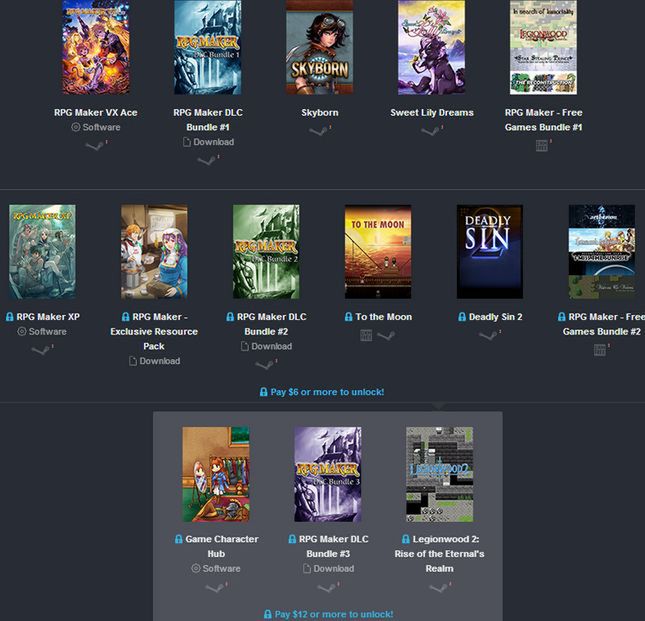Click the Steam icon under Legionwood 2
The image size is (645, 621).
tap(439, 587)
